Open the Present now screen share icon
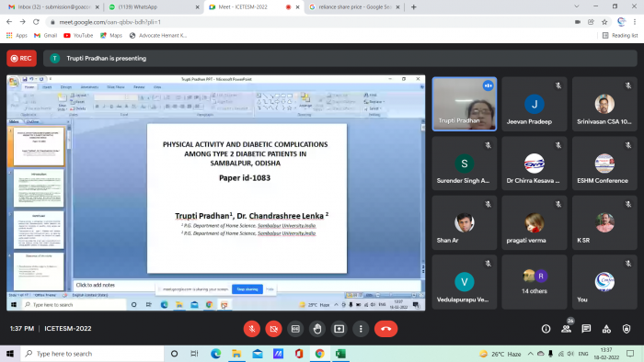The height and width of the screenshot is (362, 644). (339, 329)
